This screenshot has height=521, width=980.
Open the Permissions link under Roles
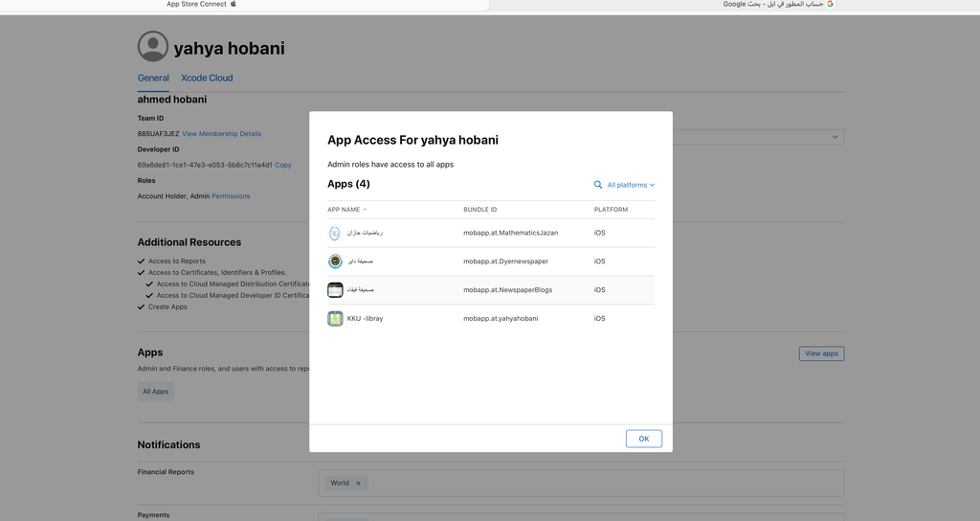point(231,196)
